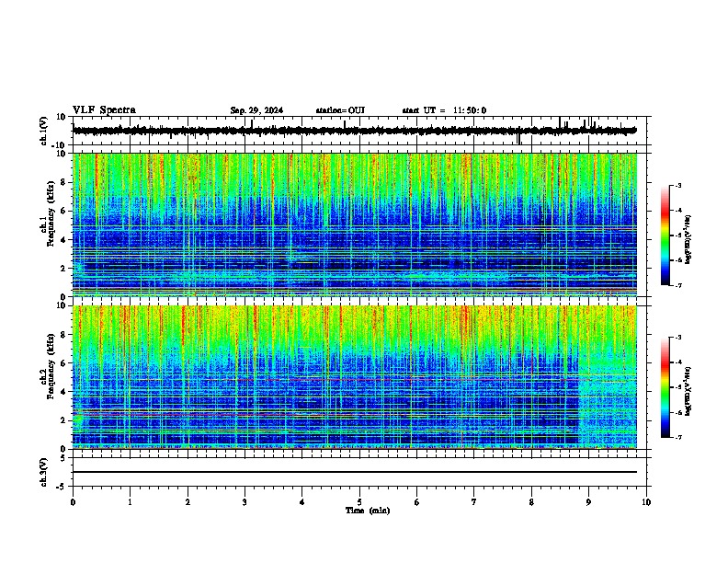This screenshot has height=563, width=728.
Task: Click the ch.2 spectrogram color scale bar
Action: (x=665, y=387)
